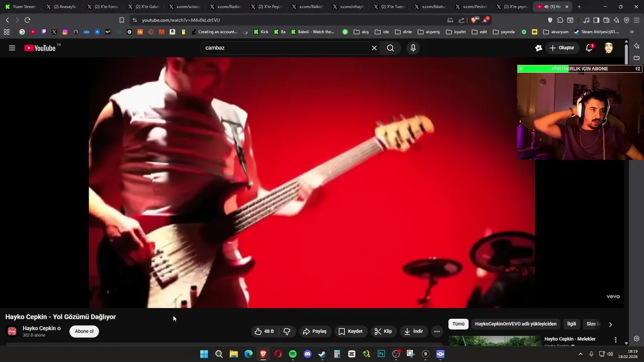This screenshot has height=362, width=644.
Task: Open the kıyafet bookmarks folder
Action: coord(456,32)
